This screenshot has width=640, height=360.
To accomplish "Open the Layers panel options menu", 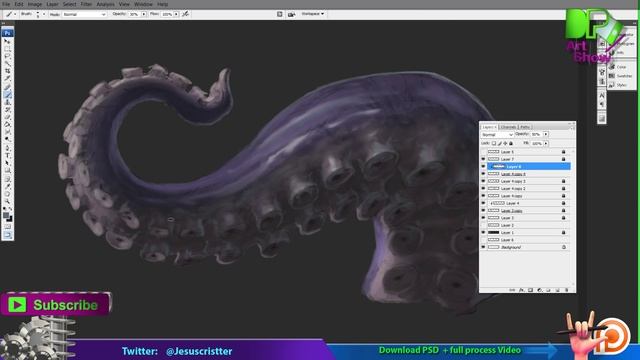I will (x=573, y=127).
